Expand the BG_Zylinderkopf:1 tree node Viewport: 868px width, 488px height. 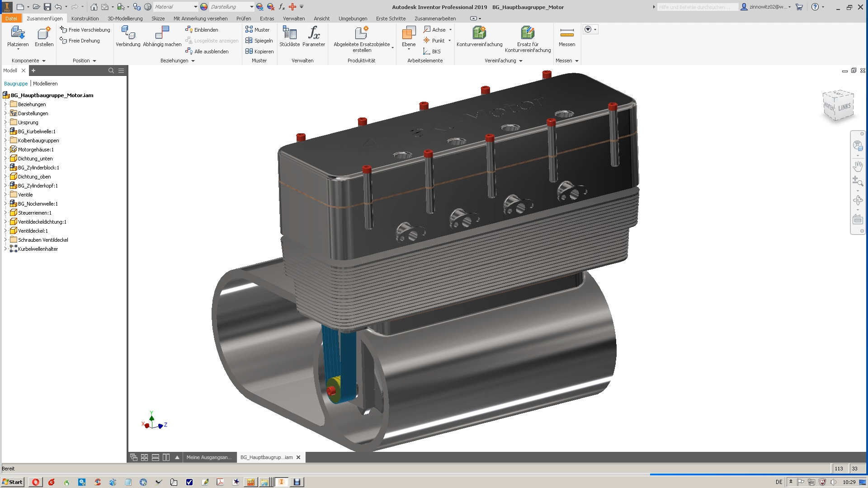(x=5, y=186)
